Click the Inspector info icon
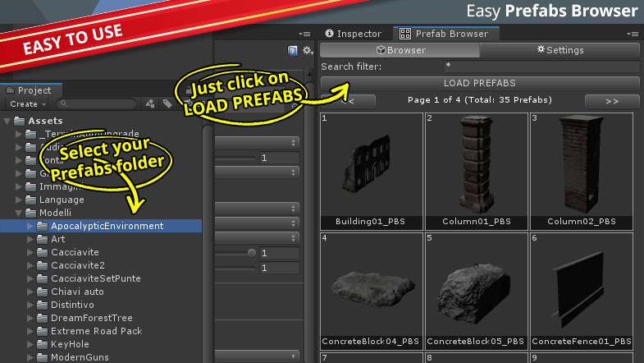The image size is (644, 363). (329, 34)
